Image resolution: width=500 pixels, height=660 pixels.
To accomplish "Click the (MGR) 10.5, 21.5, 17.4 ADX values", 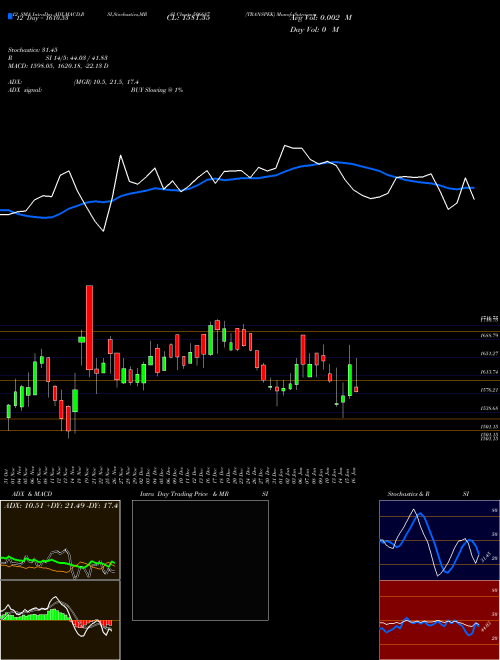I will 106,82.
